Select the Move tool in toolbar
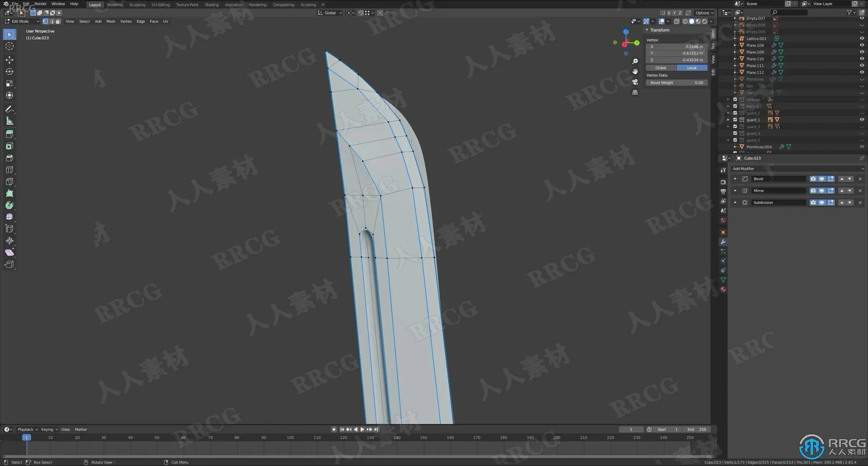The width and height of the screenshot is (868, 466). pyautogui.click(x=9, y=60)
